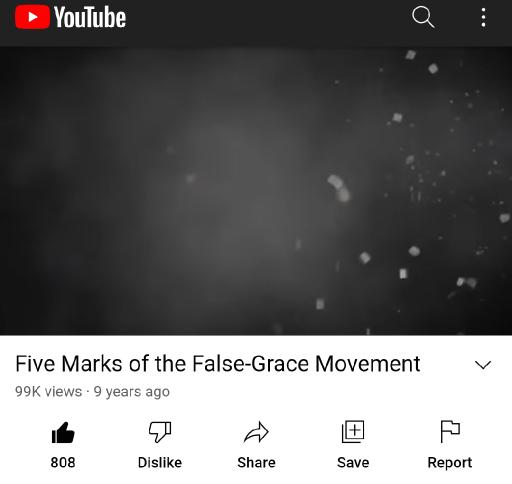Click the 9 years ago upload date
The height and width of the screenshot is (484, 512).
[132, 392]
